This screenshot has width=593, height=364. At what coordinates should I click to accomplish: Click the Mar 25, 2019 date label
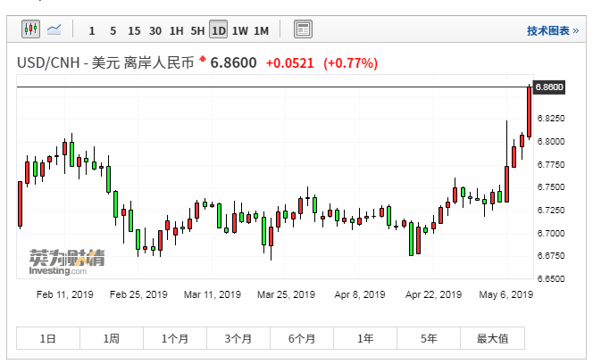coord(286,294)
